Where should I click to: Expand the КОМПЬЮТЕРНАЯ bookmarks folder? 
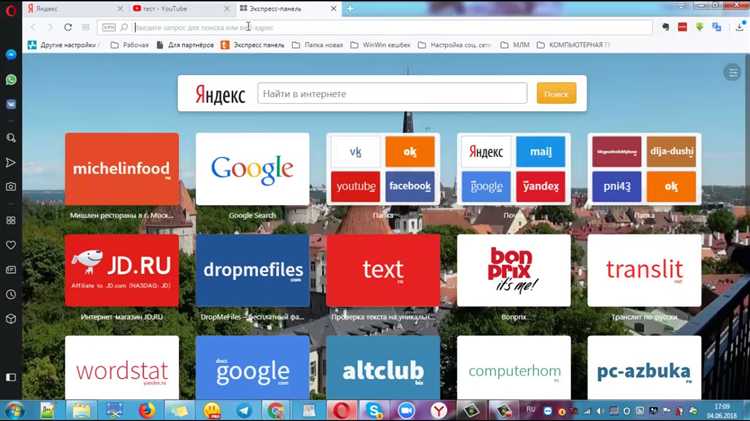coord(574,45)
